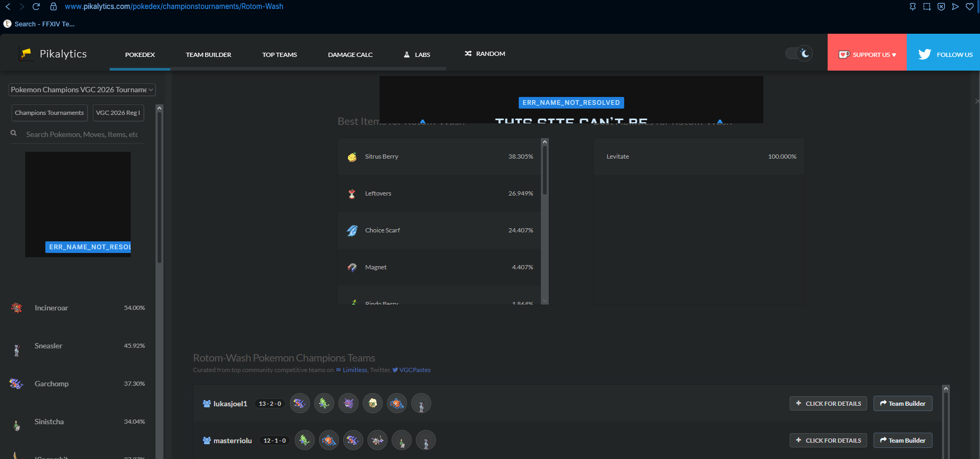980x459 pixels.
Task: Click the Incineroar sprite in the sidebar
Action: point(17,308)
